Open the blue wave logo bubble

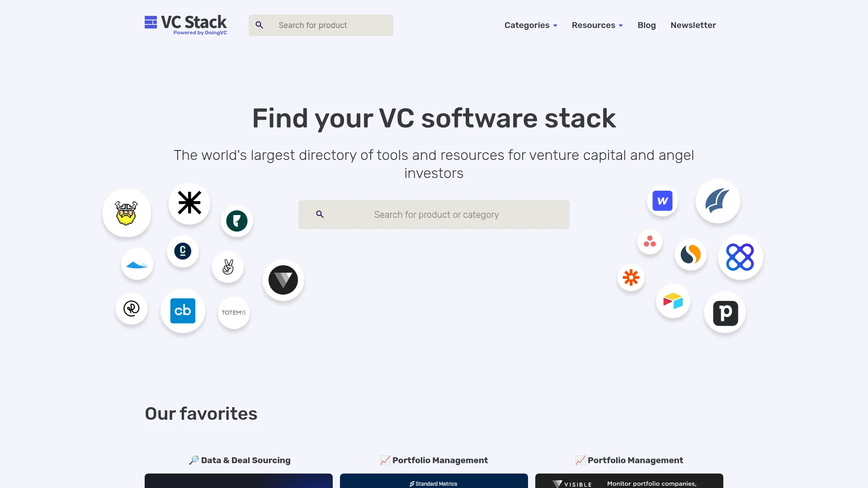(137, 264)
